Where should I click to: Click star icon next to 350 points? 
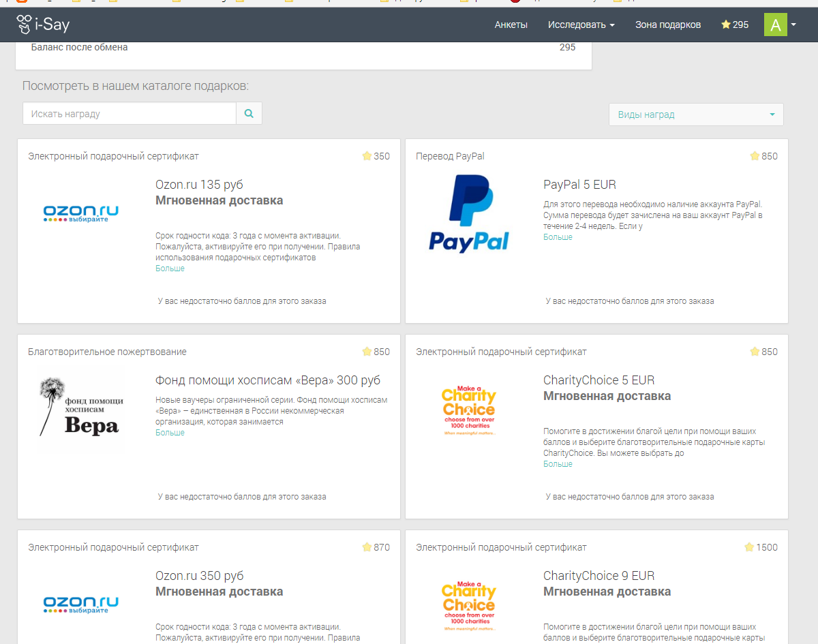pos(367,156)
